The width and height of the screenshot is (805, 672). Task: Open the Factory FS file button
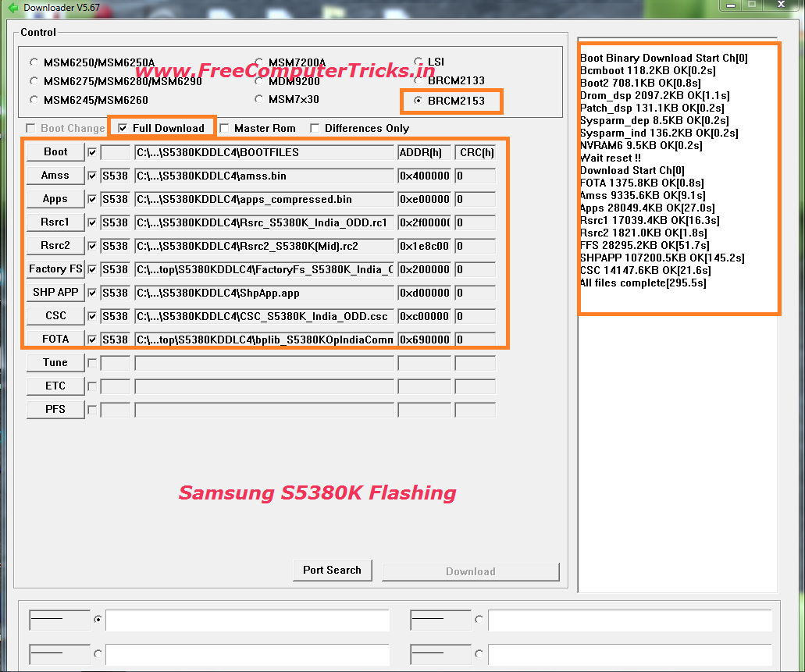(x=55, y=269)
